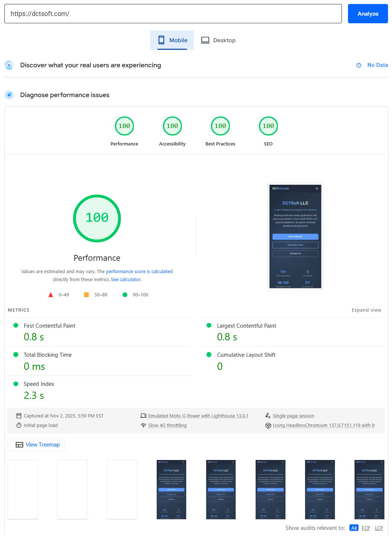The image size is (392, 536).
Task: Click the Slow 4G throttling info
Action: click(167, 425)
